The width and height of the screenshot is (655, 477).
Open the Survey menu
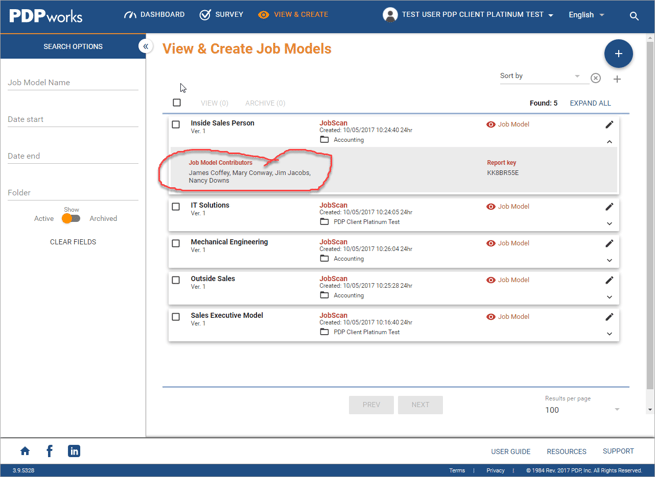[x=221, y=15]
